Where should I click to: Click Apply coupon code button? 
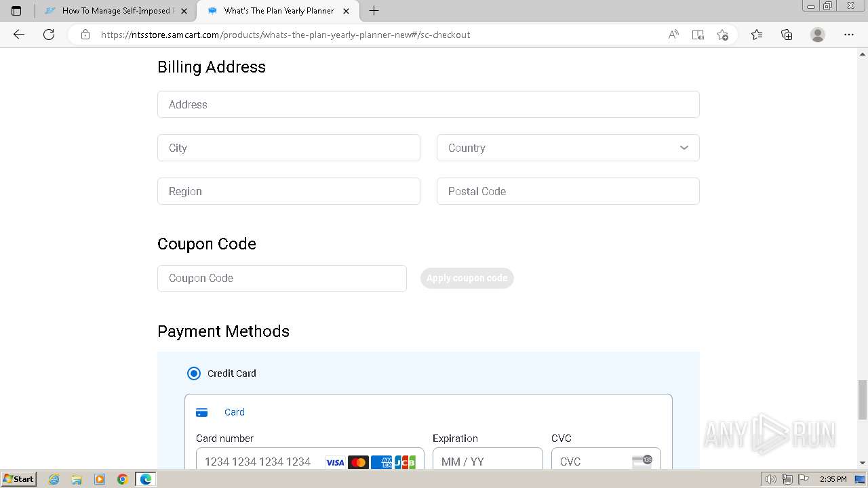click(x=467, y=278)
